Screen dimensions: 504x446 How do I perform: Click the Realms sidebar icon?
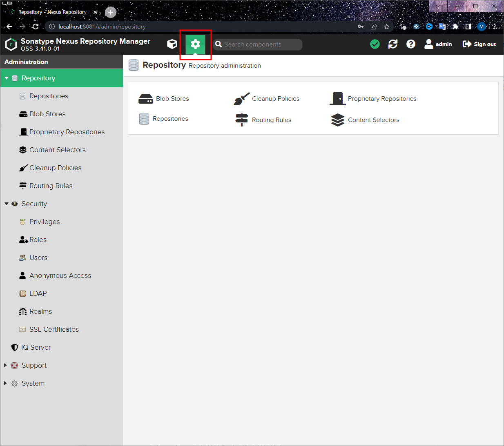pos(23,311)
